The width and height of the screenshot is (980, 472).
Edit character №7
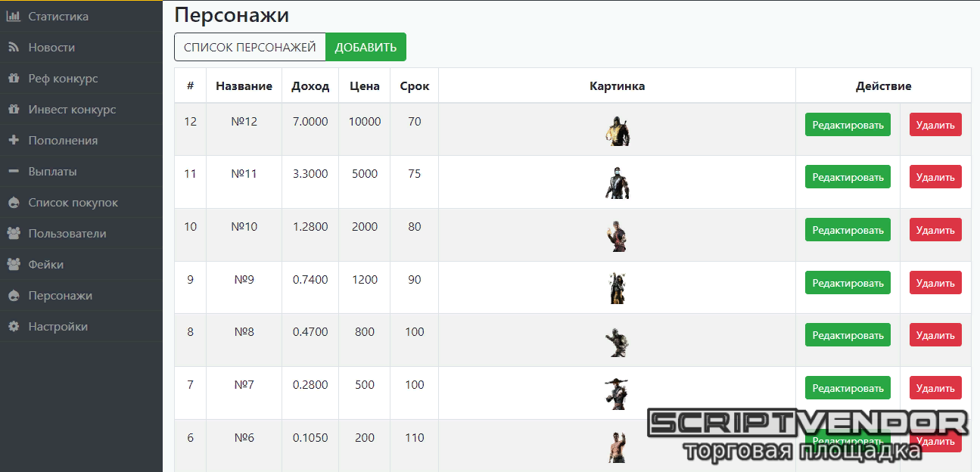[848, 388]
